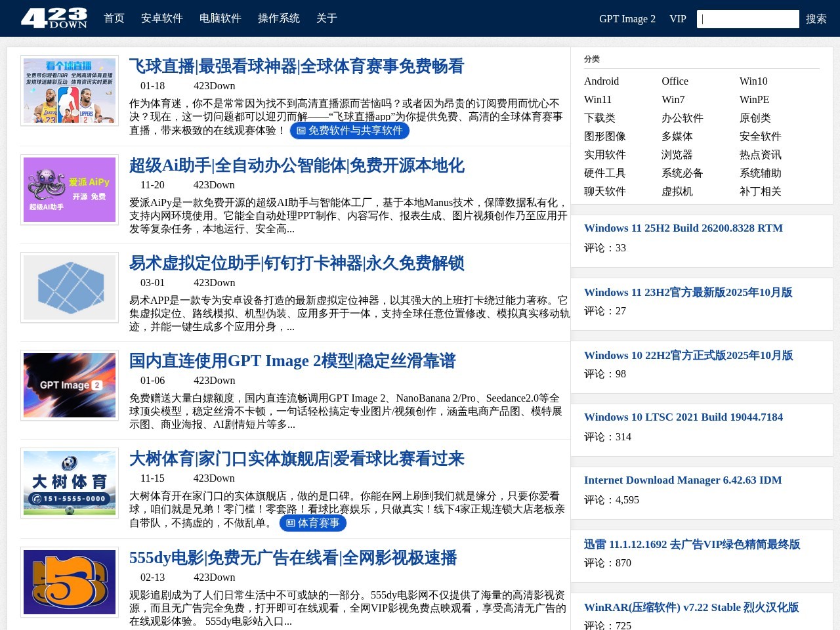This screenshot has height=630, width=840.
Task: Click the 01-18 date of 飞球直播
Action: 152,86
